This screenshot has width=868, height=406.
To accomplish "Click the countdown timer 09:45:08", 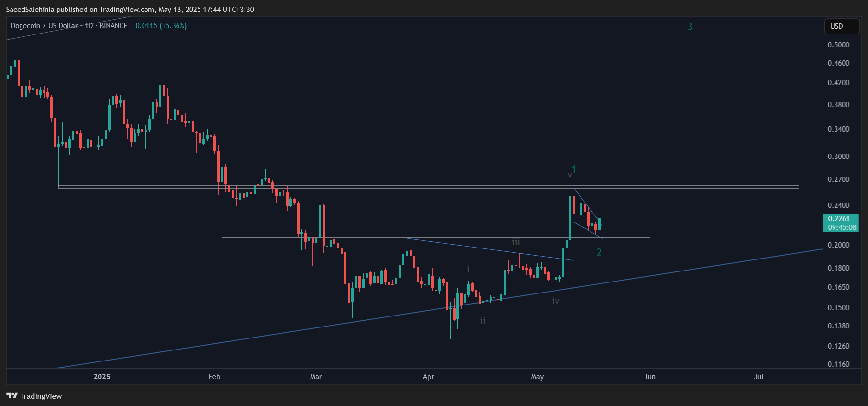I will 842,227.
